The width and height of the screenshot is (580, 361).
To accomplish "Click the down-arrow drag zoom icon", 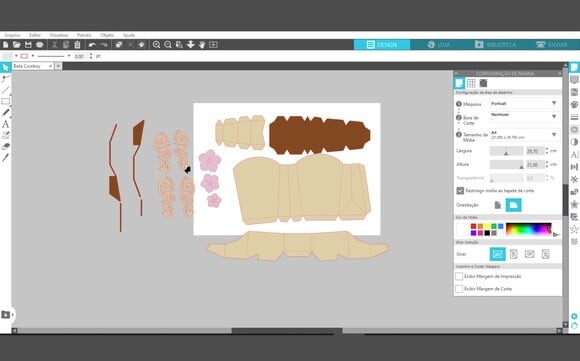I will click(x=190, y=45).
